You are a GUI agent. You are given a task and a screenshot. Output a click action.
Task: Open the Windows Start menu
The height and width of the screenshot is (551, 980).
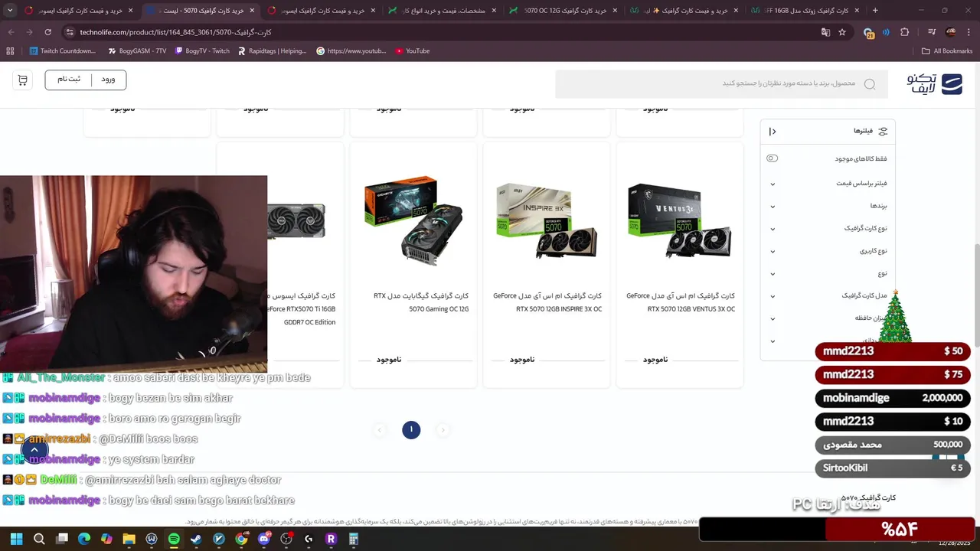click(16, 539)
